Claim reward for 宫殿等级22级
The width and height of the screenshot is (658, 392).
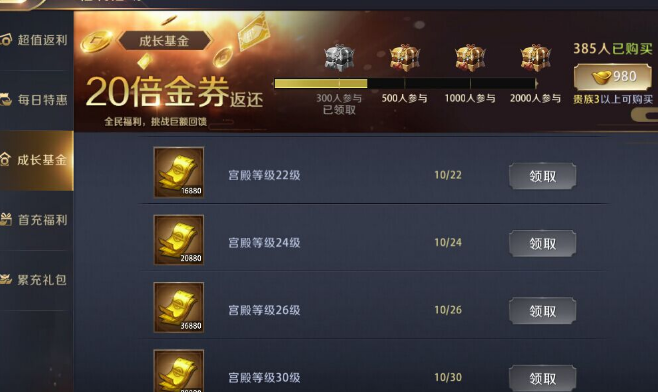coord(542,176)
